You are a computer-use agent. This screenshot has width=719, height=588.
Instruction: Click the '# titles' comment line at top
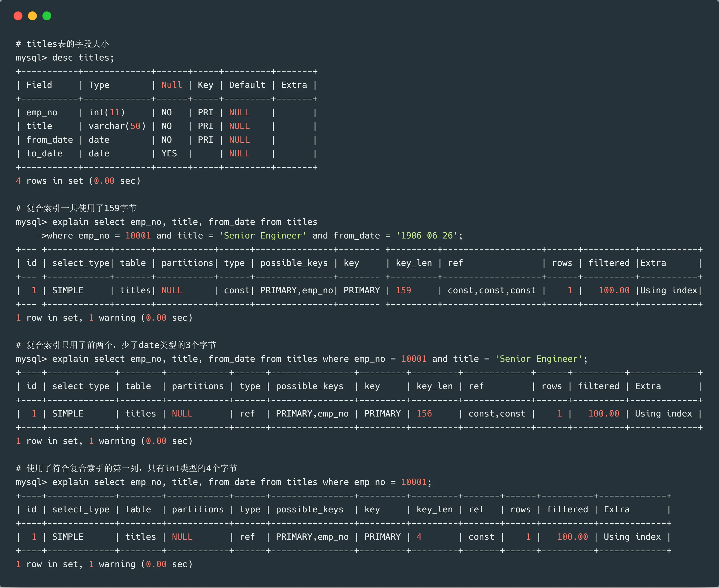click(x=62, y=44)
